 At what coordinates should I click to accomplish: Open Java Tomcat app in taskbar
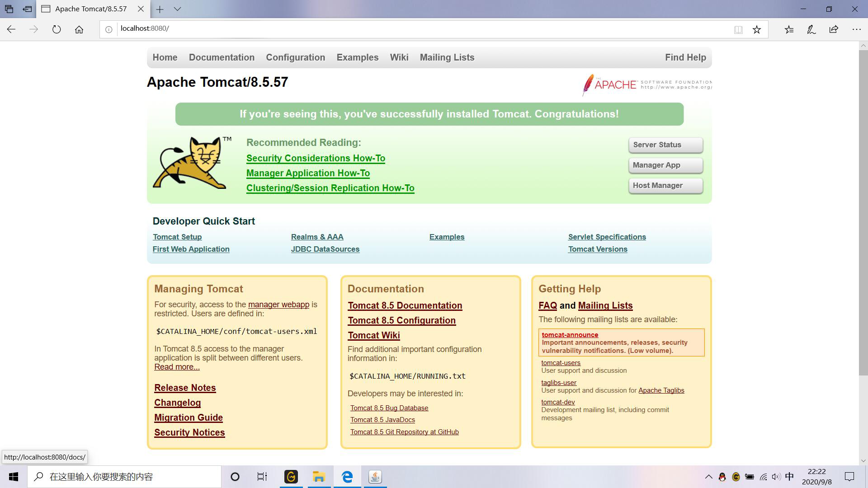pos(375,477)
